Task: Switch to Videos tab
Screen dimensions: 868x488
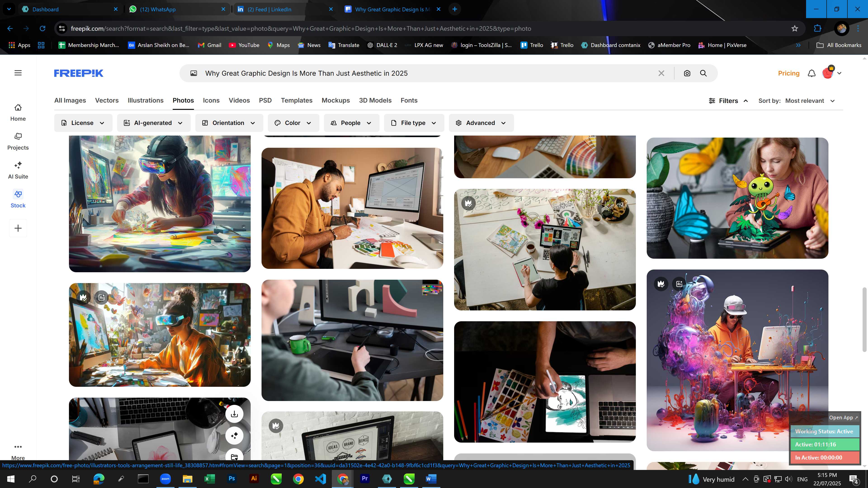Action: (239, 100)
